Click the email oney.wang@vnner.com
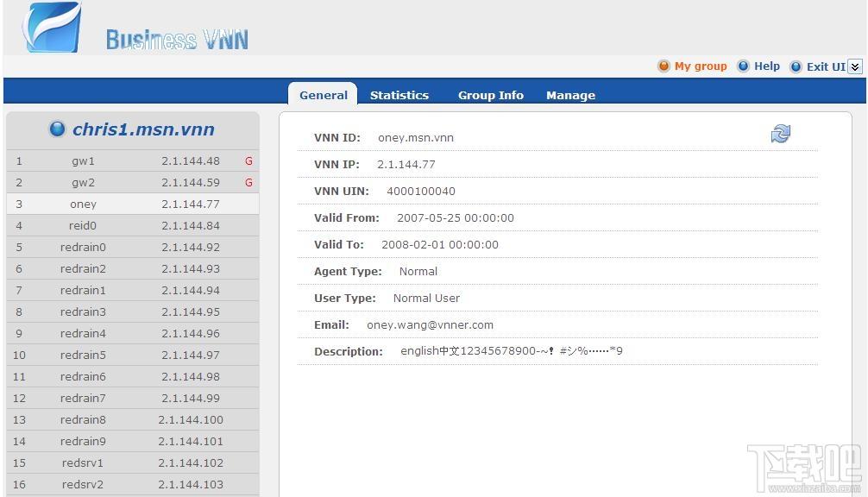868x497 pixels. 430,325
